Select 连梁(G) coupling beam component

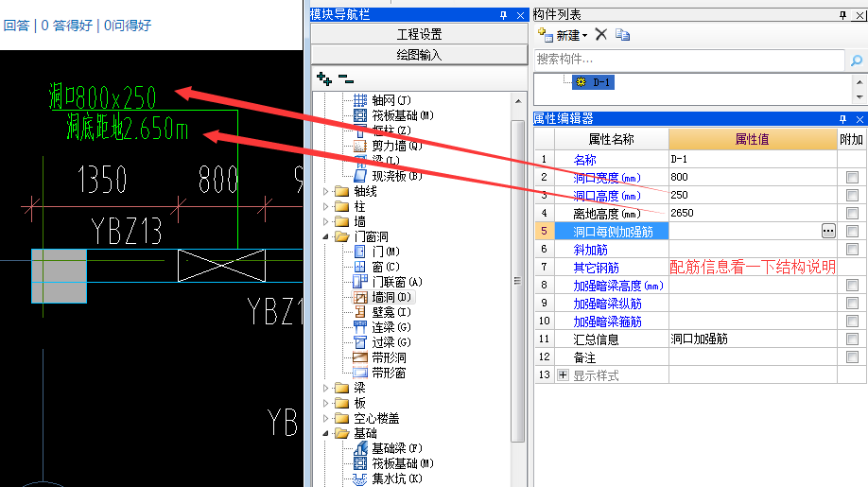pyautogui.click(x=383, y=327)
